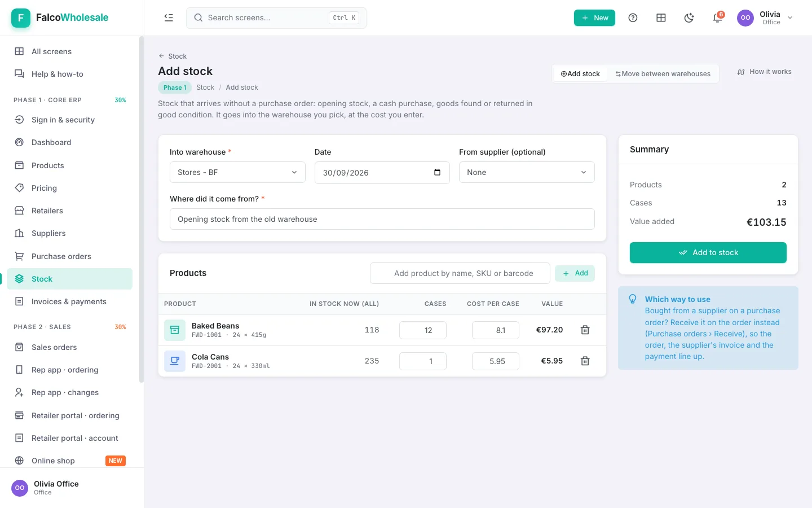The image size is (812, 508).
Task: Collapse the sidebar menu icon
Action: point(169,18)
